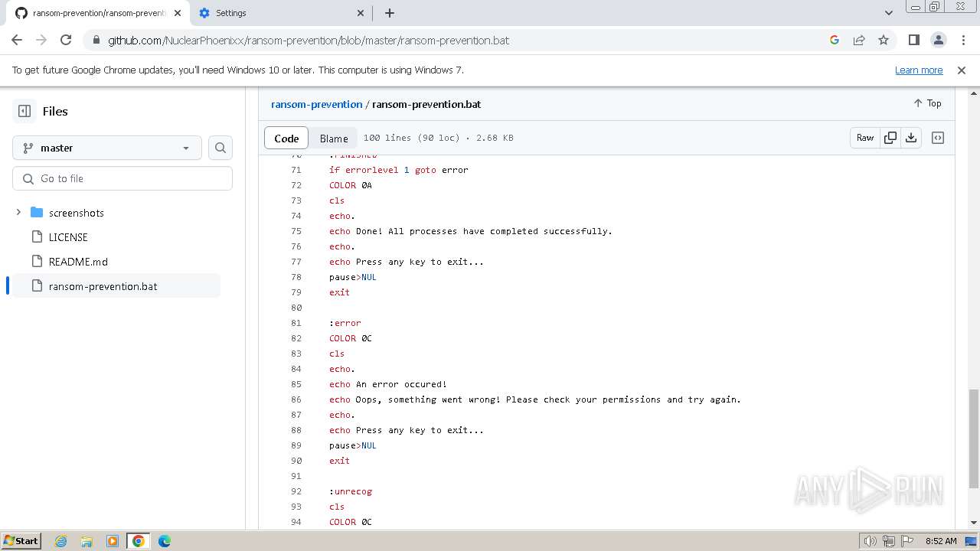Open Windows Start menu

click(21, 540)
